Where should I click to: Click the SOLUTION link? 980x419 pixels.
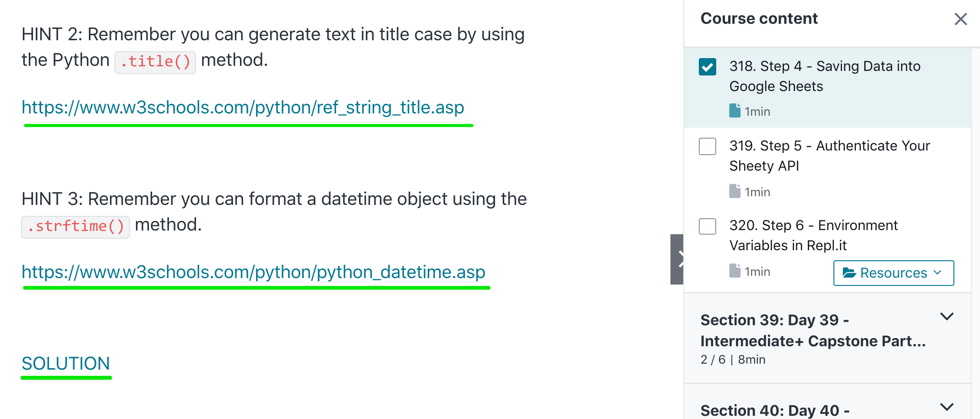tap(66, 364)
